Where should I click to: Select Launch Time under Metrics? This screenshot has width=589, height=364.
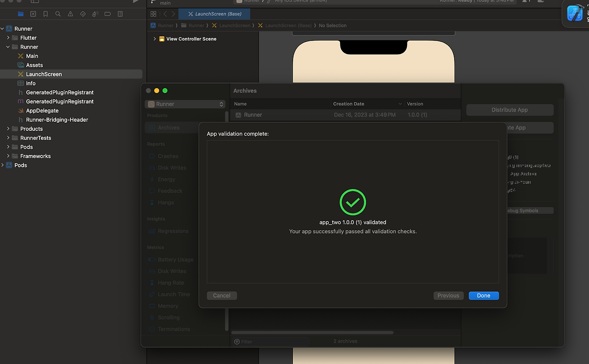(173, 294)
